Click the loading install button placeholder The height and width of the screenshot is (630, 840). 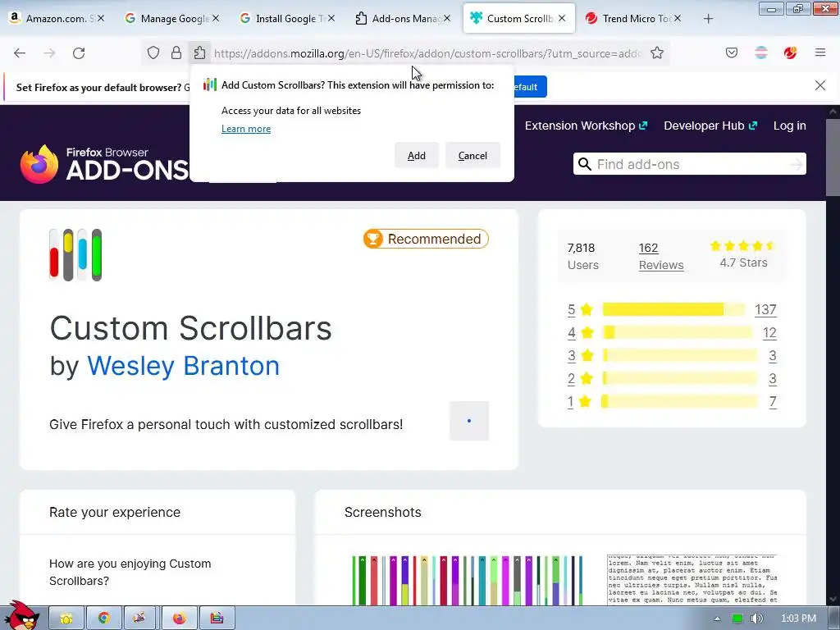pyautogui.click(x=468, y=421)
